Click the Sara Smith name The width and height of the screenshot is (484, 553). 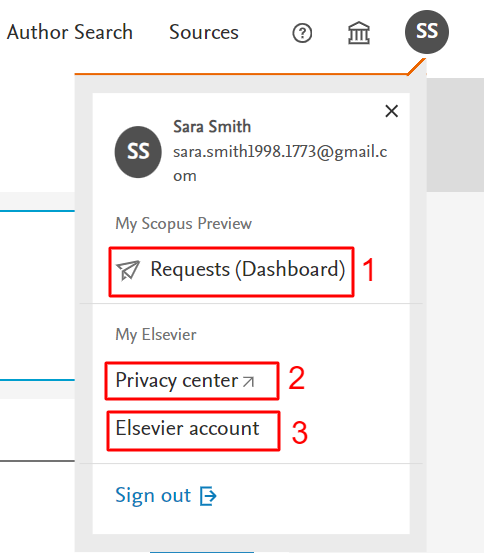(212, 127)
